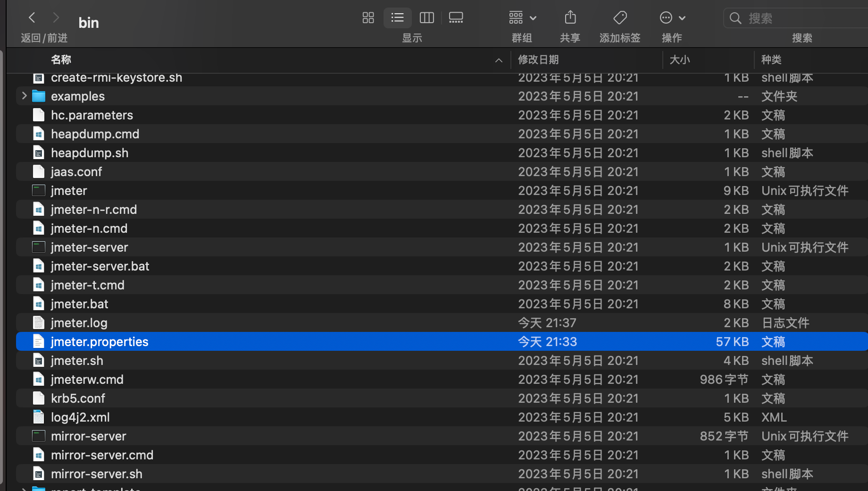Switch to gallery view

456,18
